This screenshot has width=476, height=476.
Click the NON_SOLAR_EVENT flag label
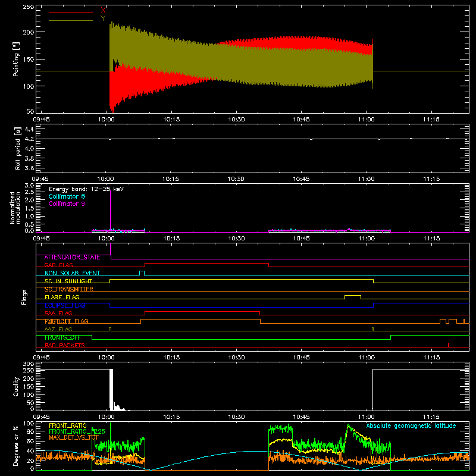(x=72, y=273)
